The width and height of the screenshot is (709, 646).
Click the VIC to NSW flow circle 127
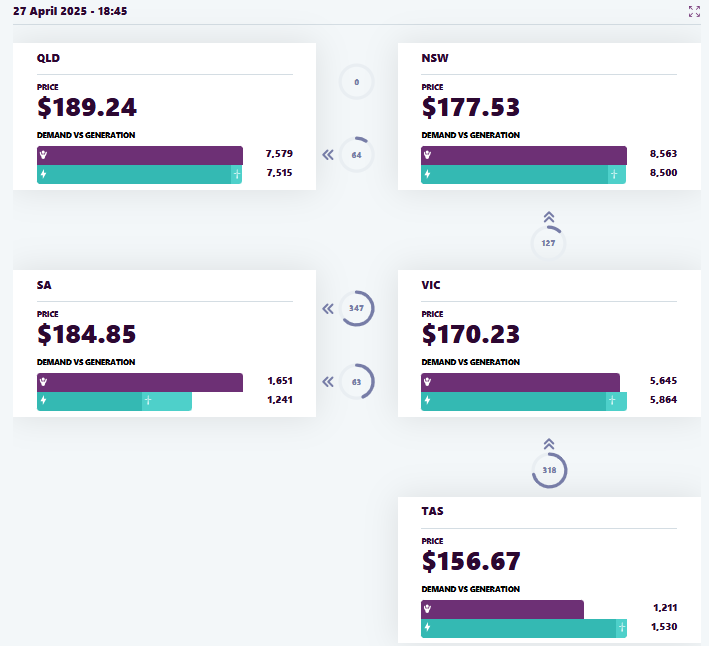(548, 243)
